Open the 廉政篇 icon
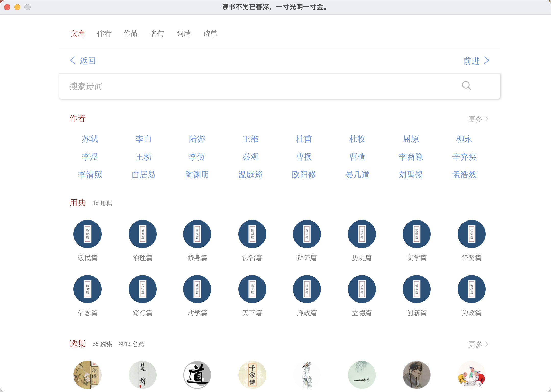 (x=307, y=289)
